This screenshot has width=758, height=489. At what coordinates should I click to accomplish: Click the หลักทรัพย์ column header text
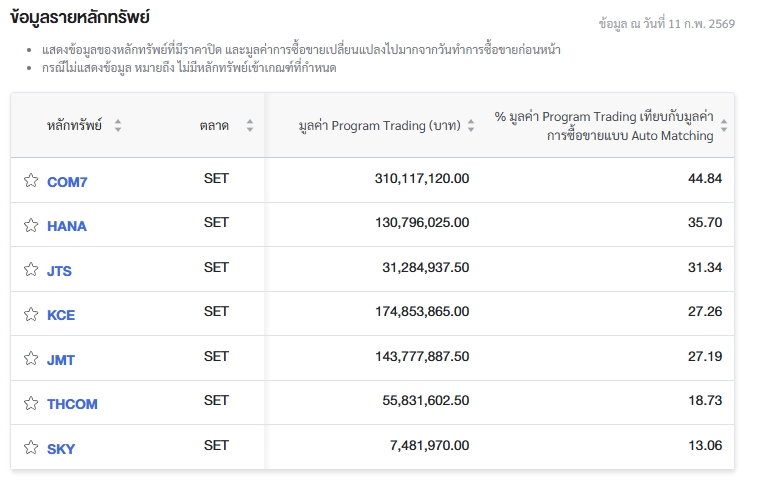click(74, 126)
